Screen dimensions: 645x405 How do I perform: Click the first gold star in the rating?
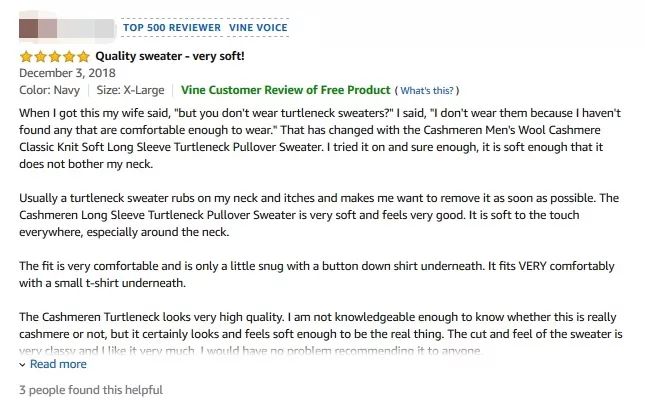(26, 56)
